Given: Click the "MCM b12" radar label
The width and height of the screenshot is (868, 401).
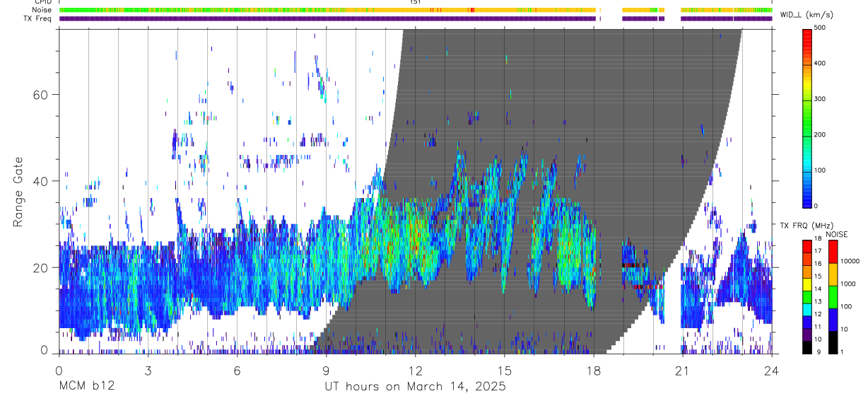Looking at the screenshot, I should [x=86, y=386].
